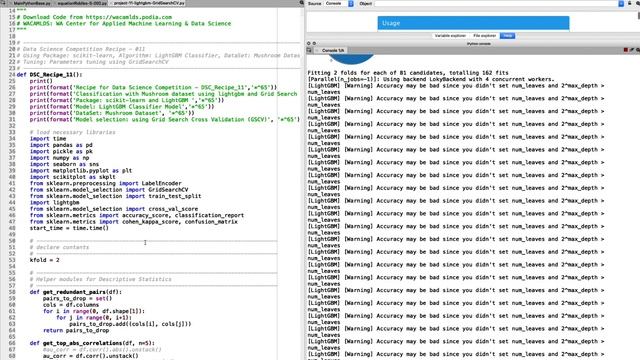Click the search icon above the editor
Viewport: 640px width, 360px height.
coord(302,2)
